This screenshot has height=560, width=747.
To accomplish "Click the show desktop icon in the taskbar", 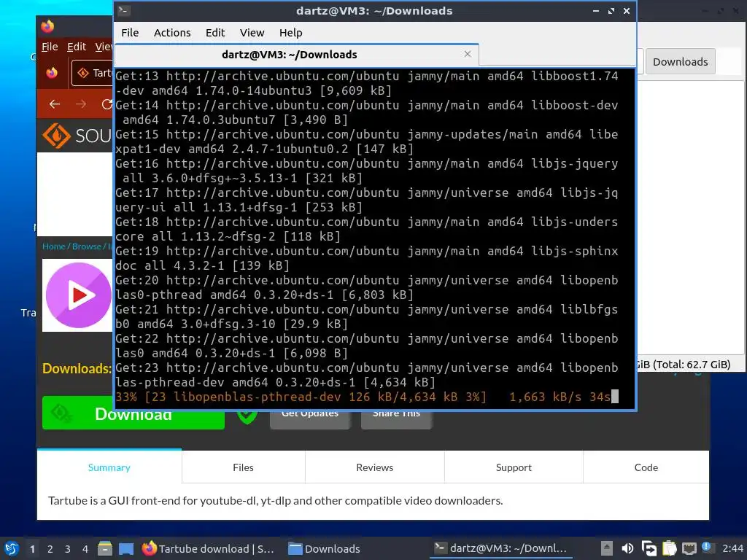I will click(x=126, y=548).
